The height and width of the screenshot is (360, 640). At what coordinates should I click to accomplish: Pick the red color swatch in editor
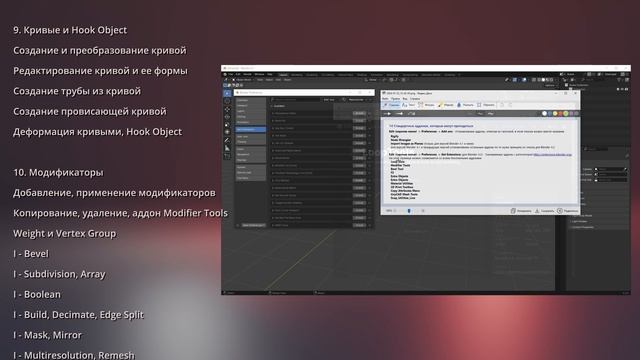[560, 113]
